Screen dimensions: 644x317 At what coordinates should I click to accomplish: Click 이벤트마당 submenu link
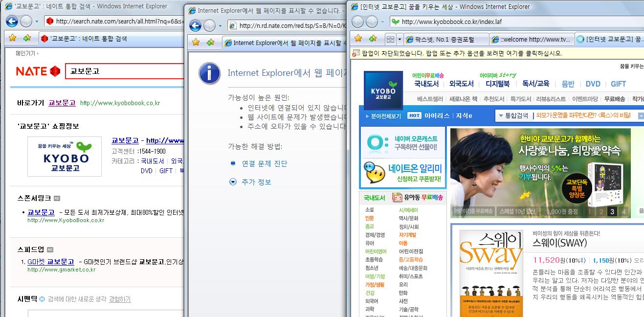585,99
